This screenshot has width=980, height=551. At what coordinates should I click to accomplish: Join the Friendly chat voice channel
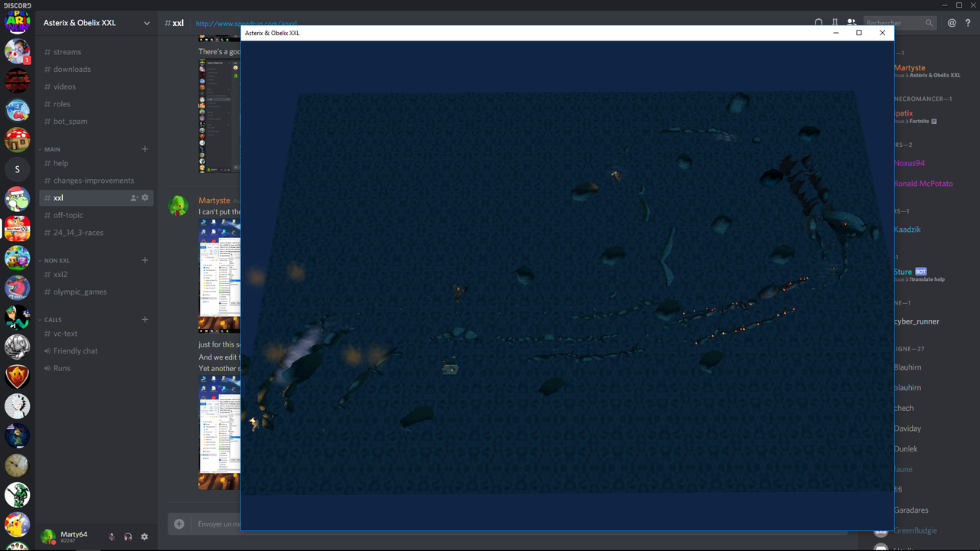96,351
